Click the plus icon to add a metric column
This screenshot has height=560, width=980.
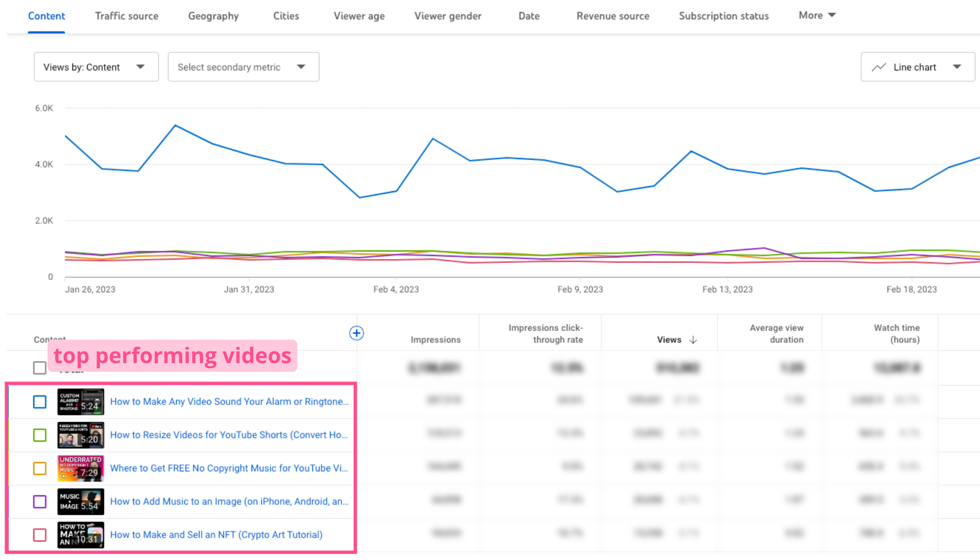[x=356, y=333]
